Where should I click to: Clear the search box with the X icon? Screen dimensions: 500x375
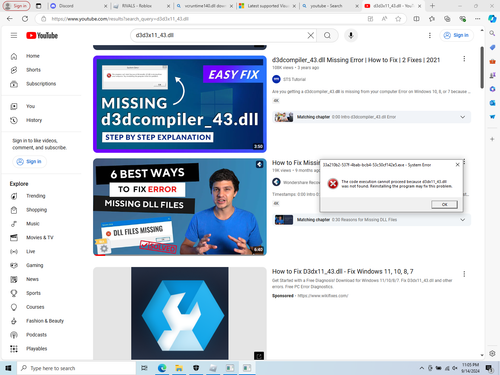[310, 35]
